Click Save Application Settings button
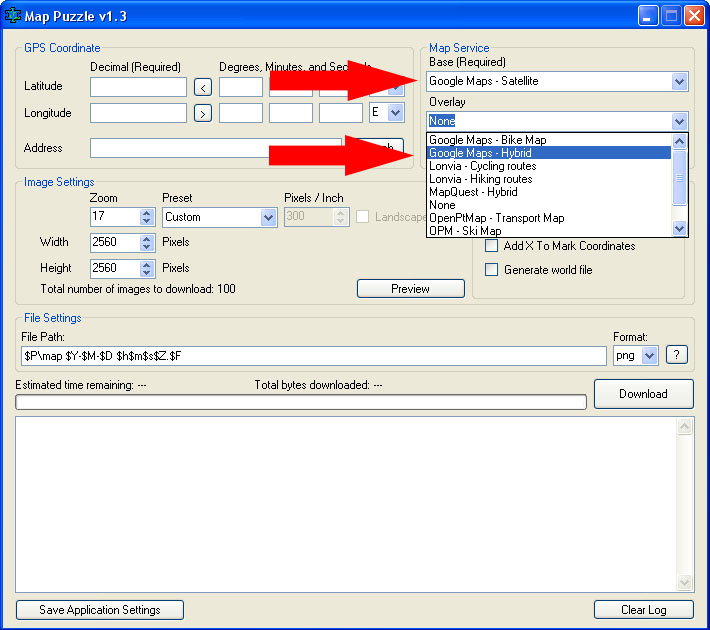710x630 pixels. coord(100,610)
